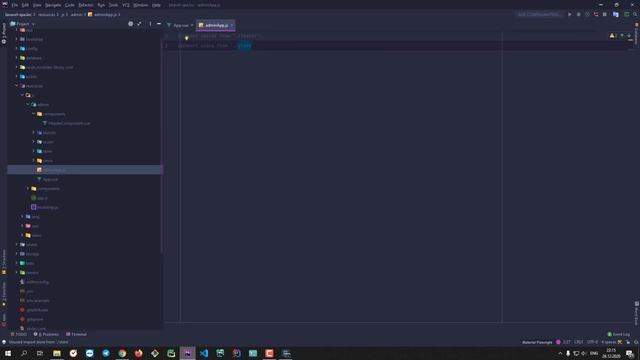Screen dimensions: 640x360
Task: Expand the database folder in project tree
Action: 17,58
